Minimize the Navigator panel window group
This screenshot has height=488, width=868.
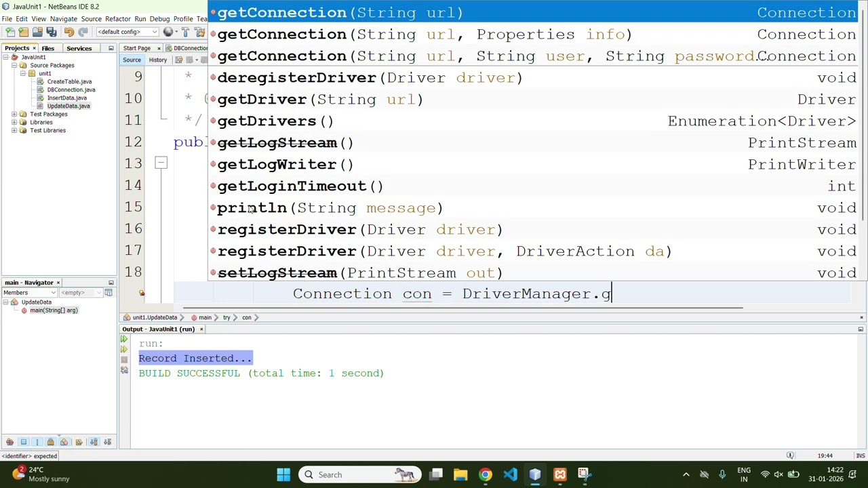(111, 282)
